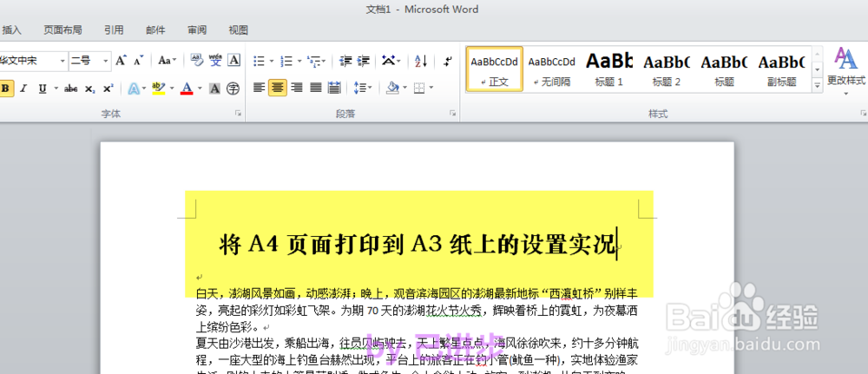Open the Borders dropdown arrow

tap(431, 88)
